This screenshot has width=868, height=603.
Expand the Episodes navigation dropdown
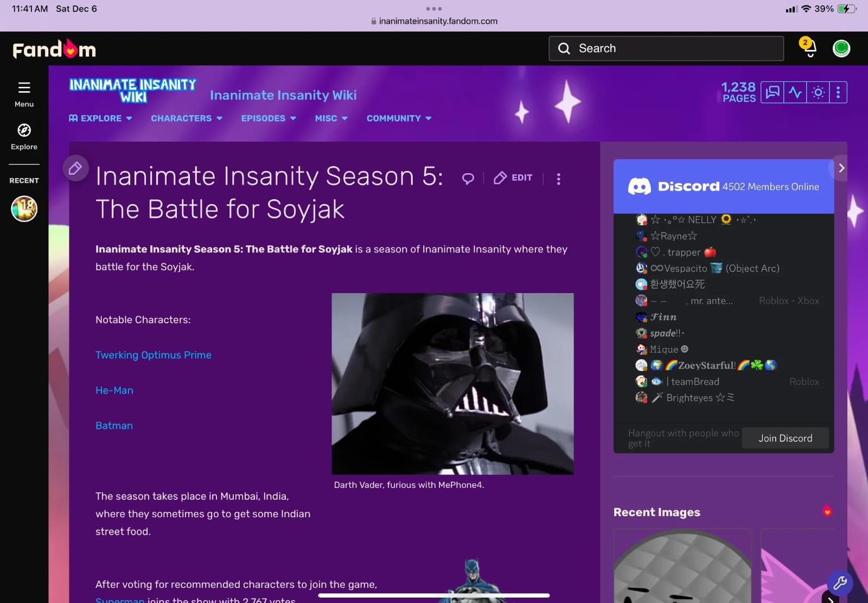point(268,118)
